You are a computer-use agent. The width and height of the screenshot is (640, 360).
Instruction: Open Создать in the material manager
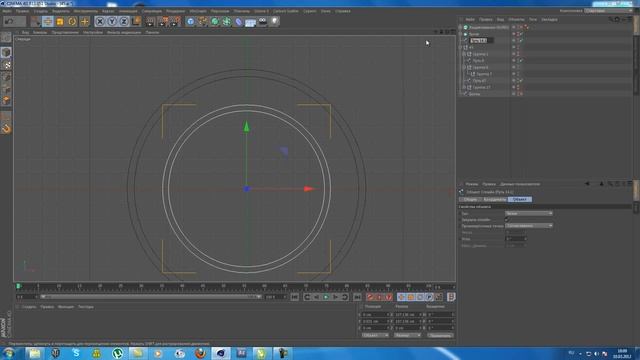tap(29, 307)
